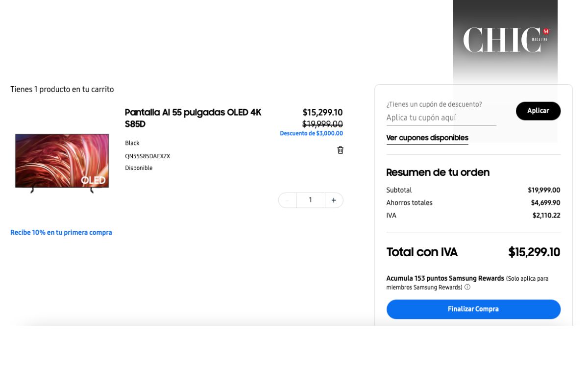Click the strikethrough price $19,999.00 on product
The width and height of the screenshot is (588, 366).
pos(322,124)
